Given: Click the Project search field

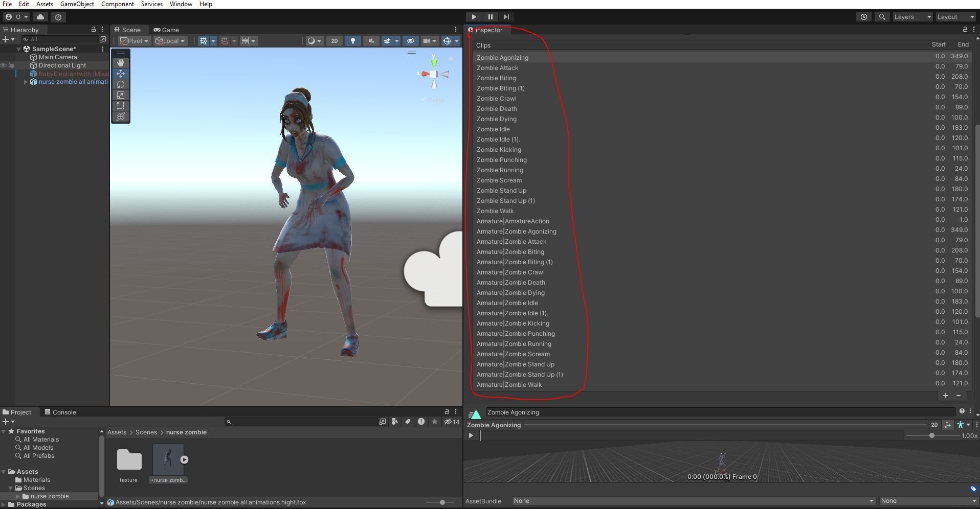Looking at the screenshot, I should [x=302, y=422].
